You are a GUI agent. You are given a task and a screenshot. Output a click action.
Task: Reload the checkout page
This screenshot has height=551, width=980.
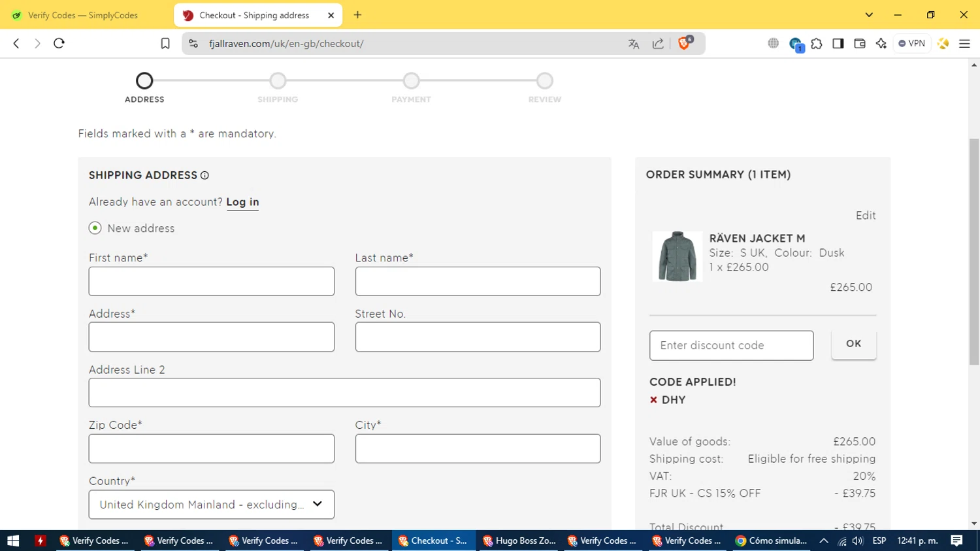click(x=59, y=43)
